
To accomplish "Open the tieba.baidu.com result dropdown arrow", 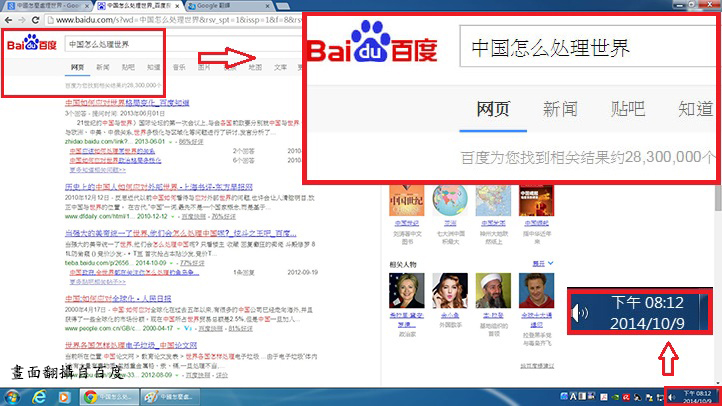I will point(171,263).
